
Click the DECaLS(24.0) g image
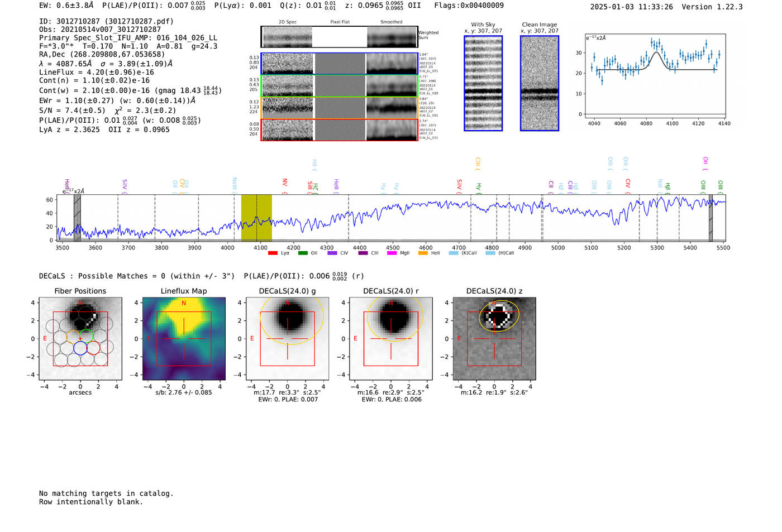tap(287, 339)
